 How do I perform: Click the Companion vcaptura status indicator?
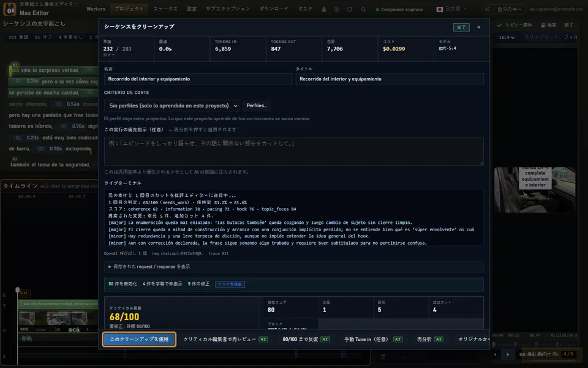point(399,9)
